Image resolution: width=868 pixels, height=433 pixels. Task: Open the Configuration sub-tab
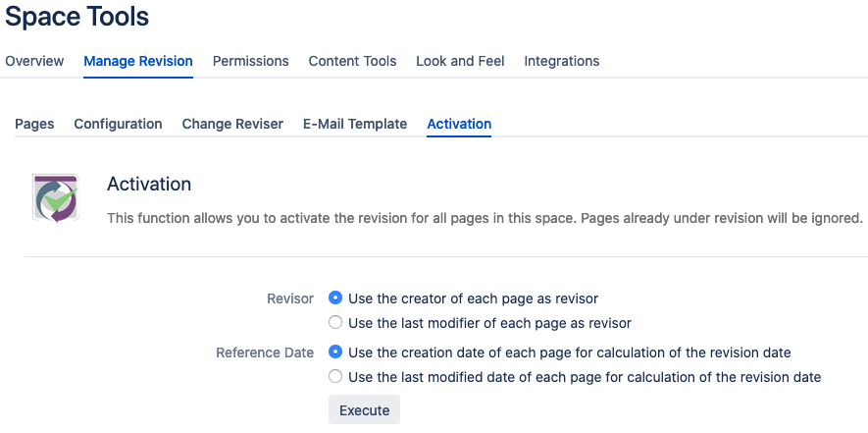click(118, 124)
